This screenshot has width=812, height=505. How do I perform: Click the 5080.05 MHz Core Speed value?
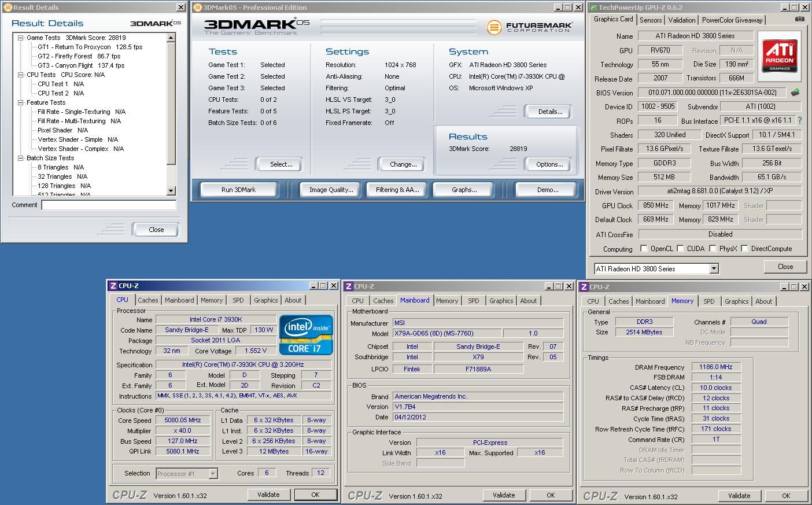coord(183,421)
